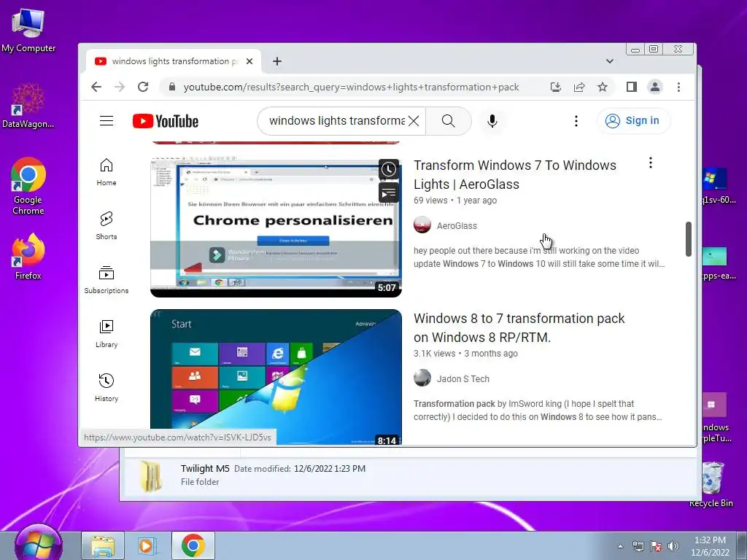Open 'Transform Windows 7 To Windows Lights' title

pyautogui.click(x=514, y=175)
